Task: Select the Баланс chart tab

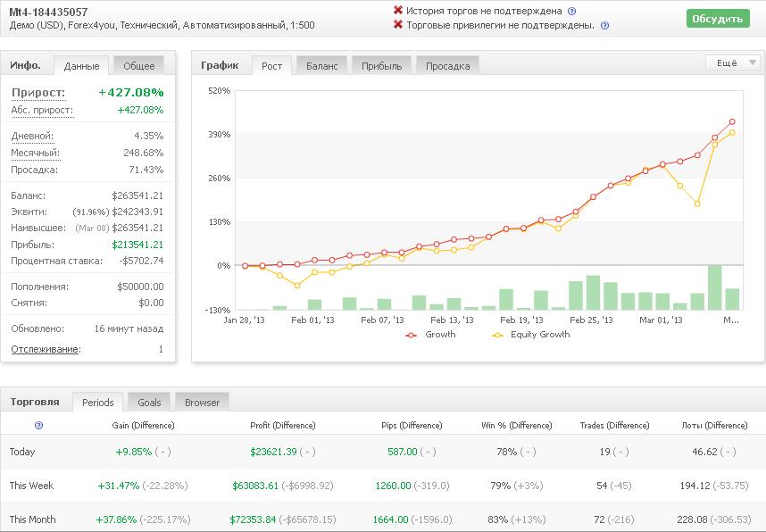Action: (x=322, y=66)
